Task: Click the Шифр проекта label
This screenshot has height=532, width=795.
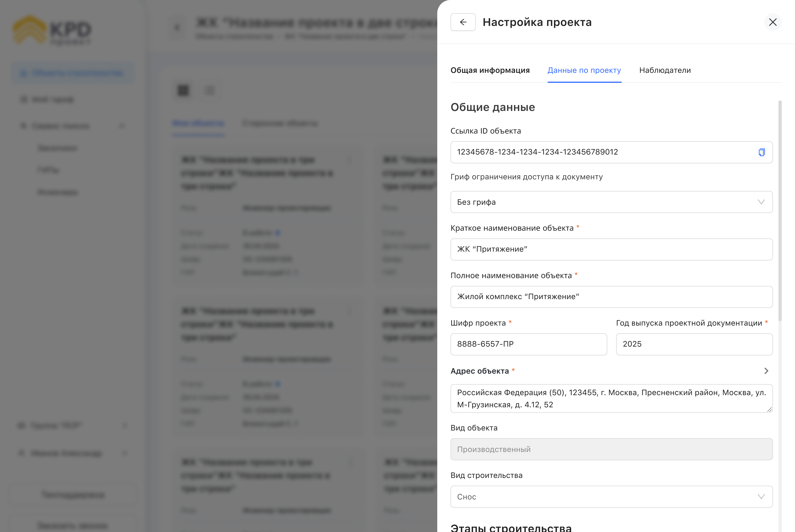Action: pyautogui.click(x=478, y=323)
